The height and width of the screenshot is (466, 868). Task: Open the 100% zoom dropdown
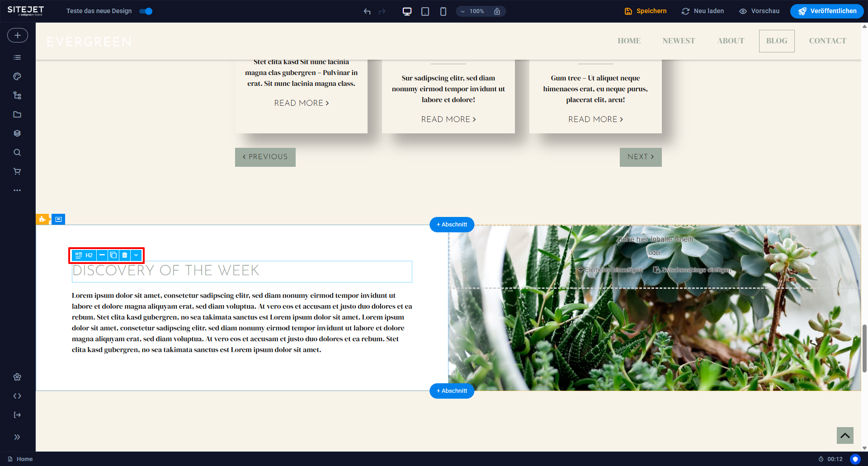472,11
